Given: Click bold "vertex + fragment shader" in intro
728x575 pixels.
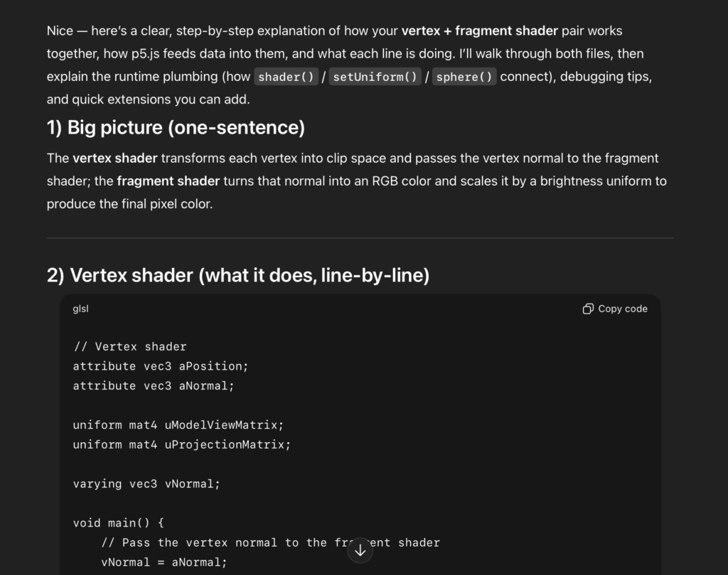Looking at the screenshot, I should 479,31.
